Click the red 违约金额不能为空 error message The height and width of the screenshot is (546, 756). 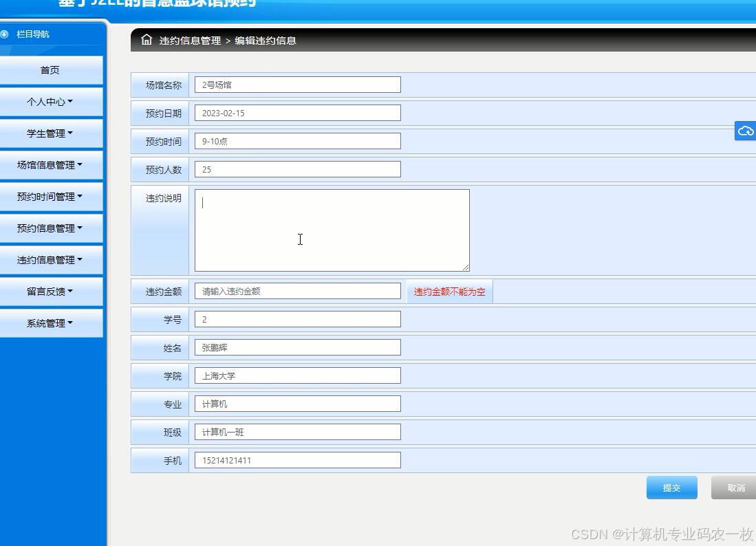(x=449, y=291)
